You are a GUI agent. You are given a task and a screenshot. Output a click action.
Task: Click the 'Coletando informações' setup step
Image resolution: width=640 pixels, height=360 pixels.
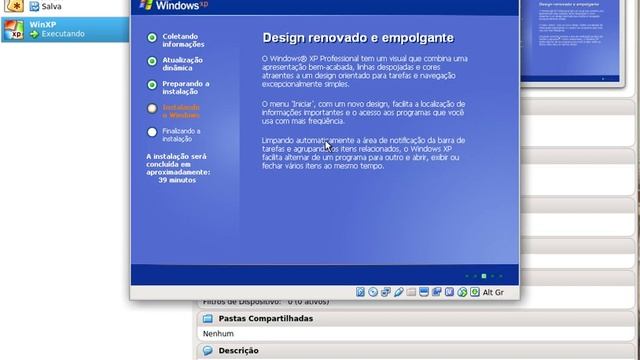click(x=183, y=40)
